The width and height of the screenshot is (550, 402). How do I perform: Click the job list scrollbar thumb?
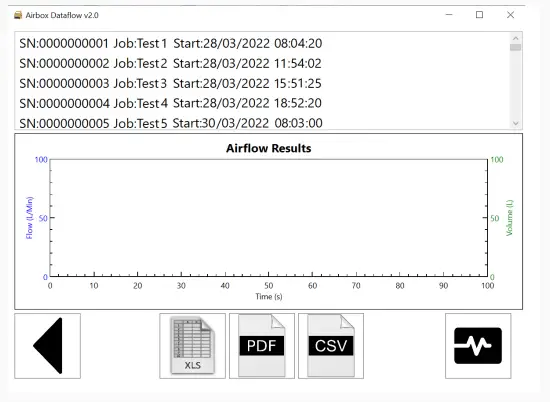tap(516, 47)
